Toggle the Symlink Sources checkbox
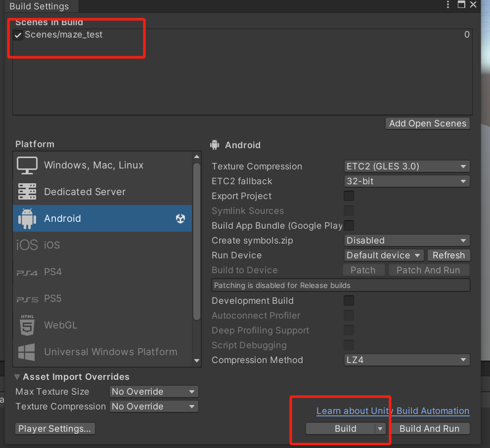This screenshot has width=490, height=448. pyautogui.click(x=349, y=211)
